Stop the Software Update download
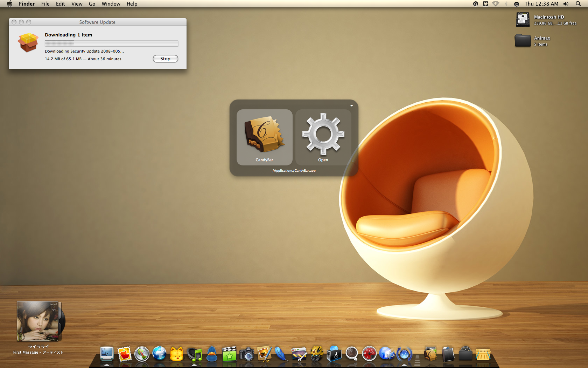Image resolution: width=588 pixels, height=368 pixels. [x=166, y=59]
